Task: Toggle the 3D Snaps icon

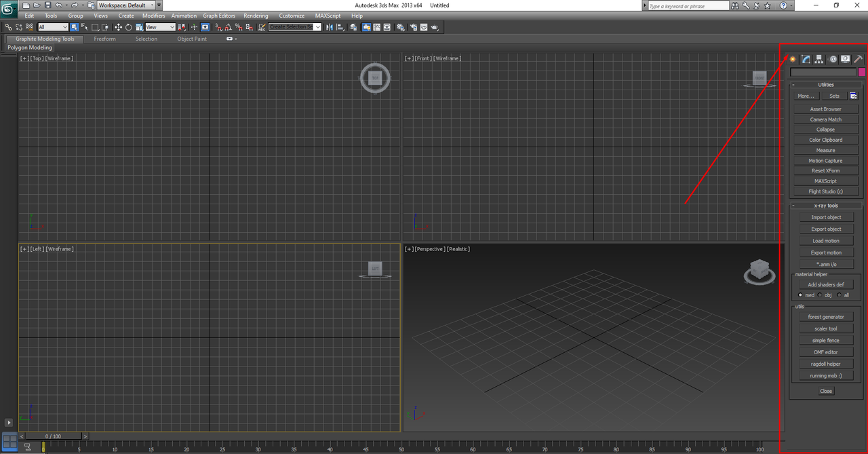Action: point(218,27)
